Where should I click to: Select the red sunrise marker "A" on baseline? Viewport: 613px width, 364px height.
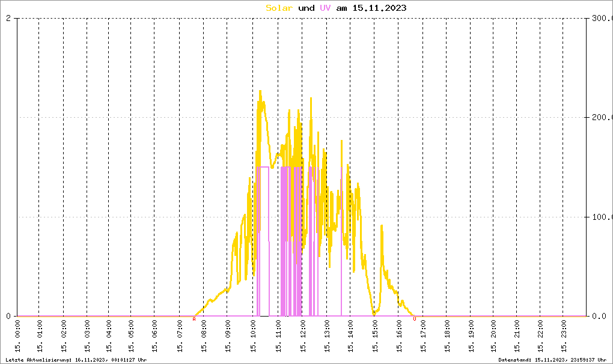(194, 319)
